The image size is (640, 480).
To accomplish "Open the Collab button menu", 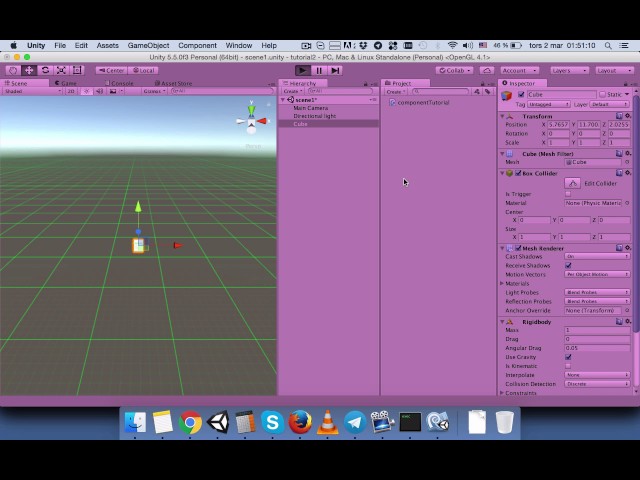I will pos(455,71).
